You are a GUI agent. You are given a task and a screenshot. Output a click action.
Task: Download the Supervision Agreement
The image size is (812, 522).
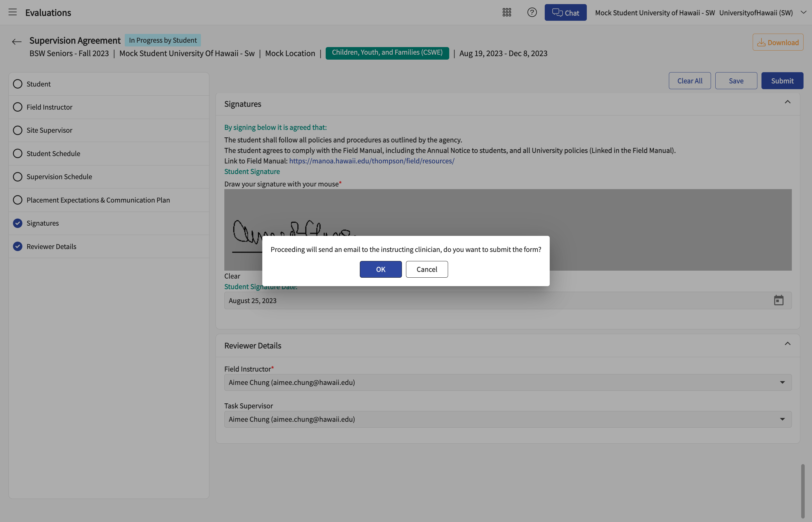pos(778,42)
